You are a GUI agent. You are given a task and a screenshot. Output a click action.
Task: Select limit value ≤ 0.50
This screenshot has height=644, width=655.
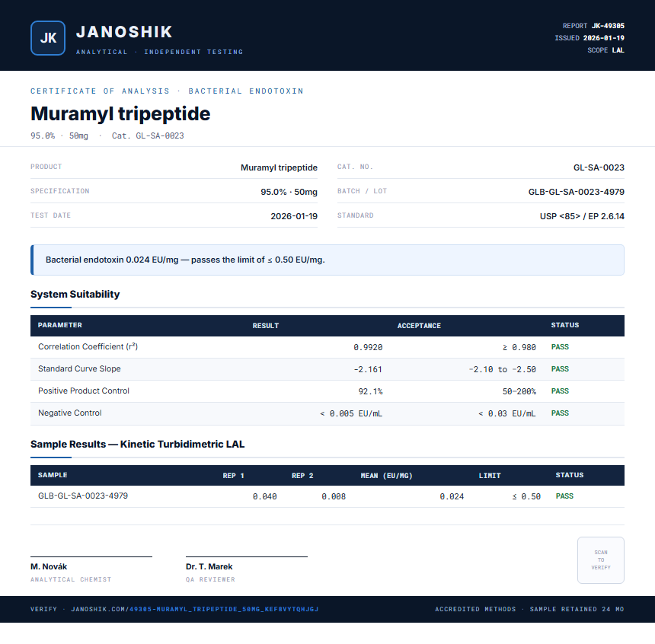(x=526, y=496)
